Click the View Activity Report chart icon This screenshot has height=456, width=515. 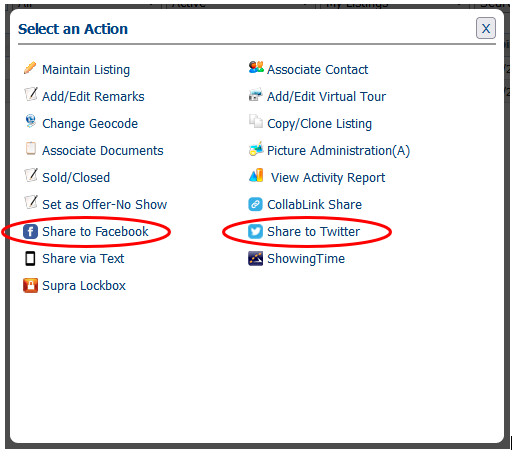pyautogui.click(x=256, y=175)
